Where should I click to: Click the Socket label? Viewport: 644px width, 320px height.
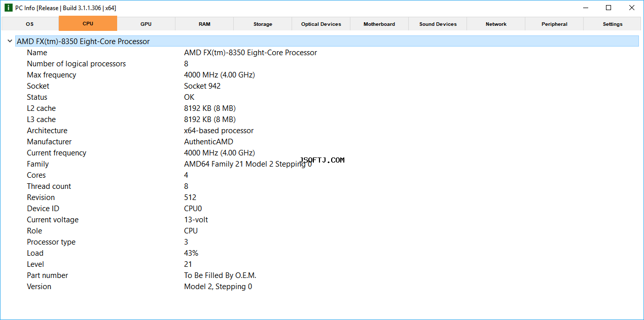click(x=38, y=86)
